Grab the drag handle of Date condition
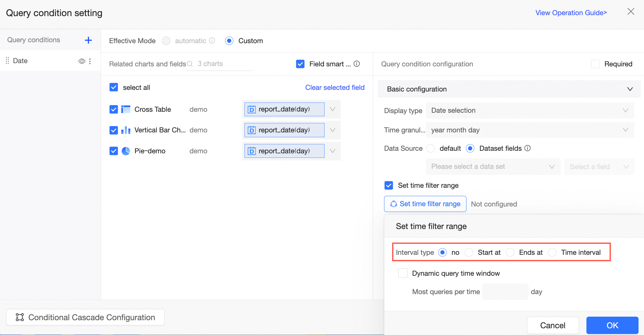The image size is (644, 335). [7, 61]
